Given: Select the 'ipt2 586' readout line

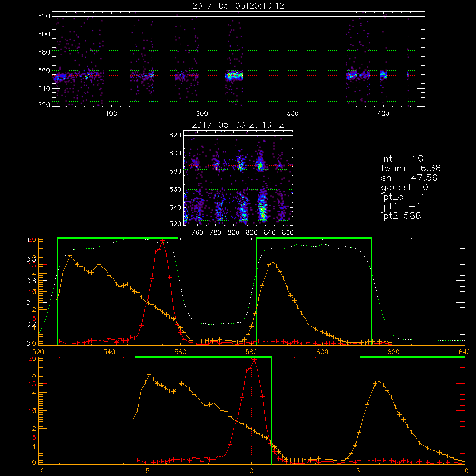Looking at the screenshot, I should [401, 216].
